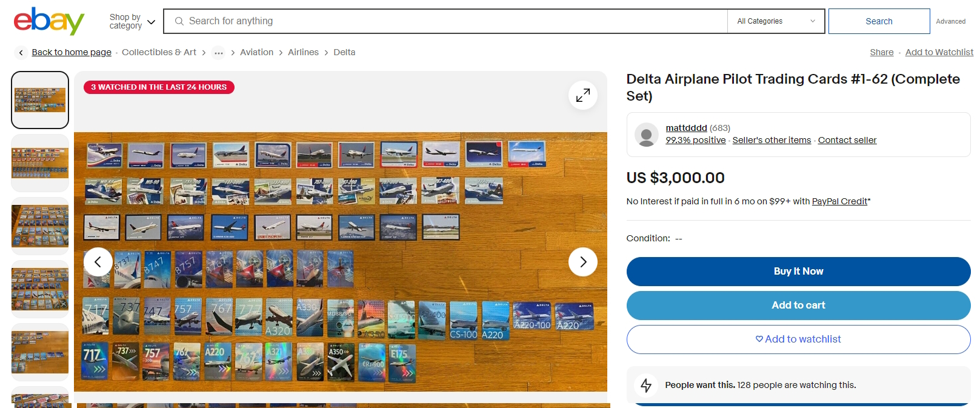
Task: Click in the Search for anything field
Action: pos(448,21)
